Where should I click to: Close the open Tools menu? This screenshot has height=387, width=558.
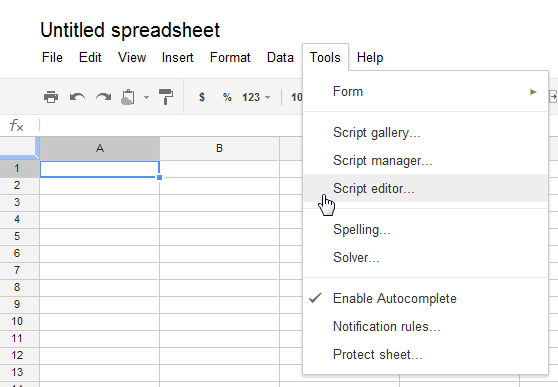pyautogui.click(x=325, y=57)
